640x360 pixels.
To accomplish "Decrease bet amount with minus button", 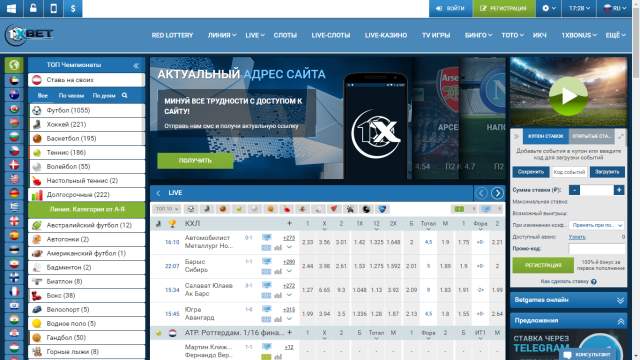I will (x=574, y=190).
